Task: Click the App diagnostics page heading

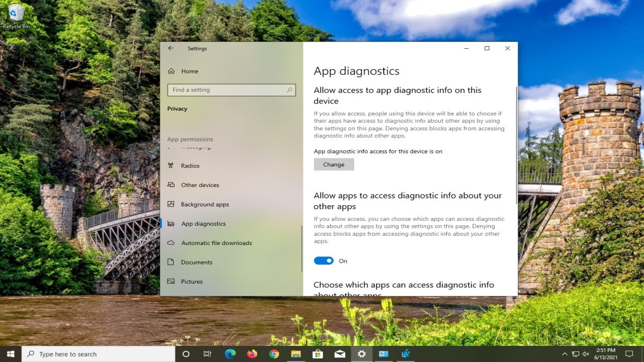Action: tap(357, 71)
